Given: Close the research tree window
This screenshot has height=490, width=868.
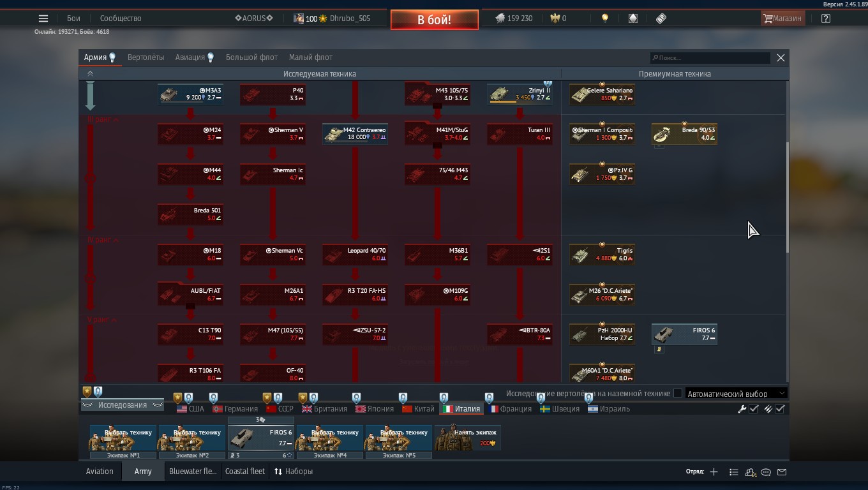Looking at the screenshot, I should pos(781,57).
